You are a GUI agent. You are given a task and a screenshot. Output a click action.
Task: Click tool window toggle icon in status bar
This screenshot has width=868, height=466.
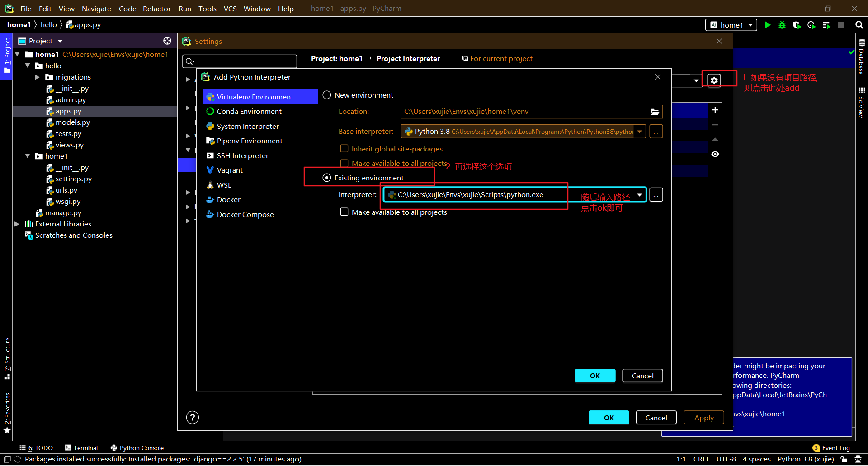tap(7, 459)
